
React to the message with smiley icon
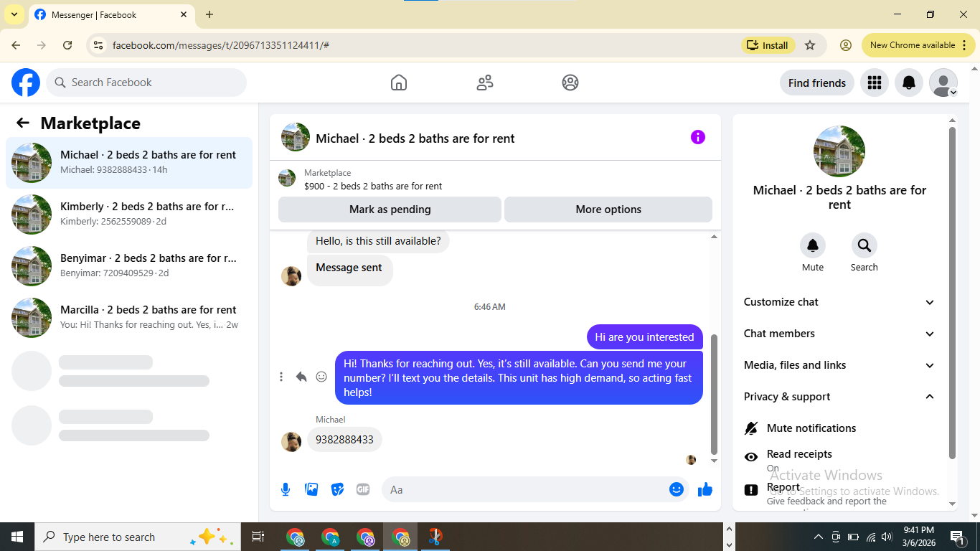click(x=321, y=377)
